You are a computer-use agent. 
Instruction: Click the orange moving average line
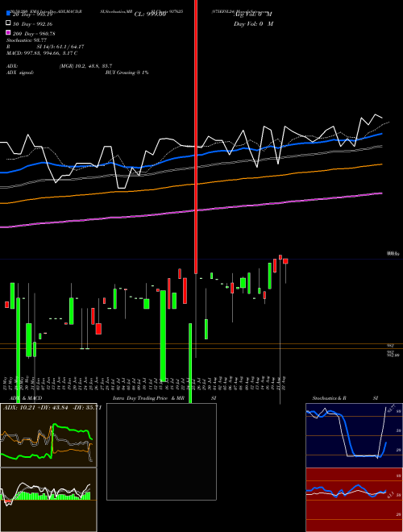click(191, 185)
